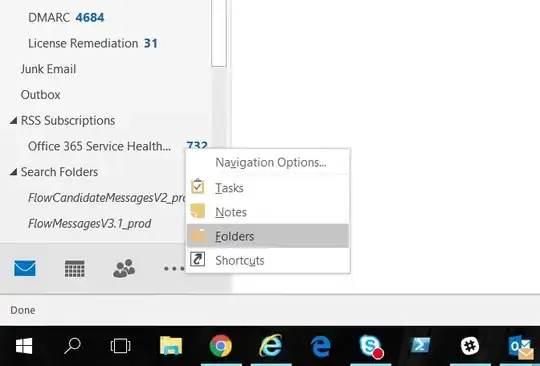Click the three-dots navigation overflow button
The height and width of the screenshot is (366, 540).
[x=174, y=269]
